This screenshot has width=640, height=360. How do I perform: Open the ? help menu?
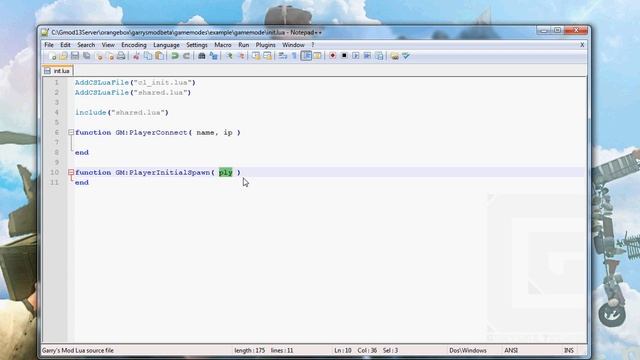[313, 45]
